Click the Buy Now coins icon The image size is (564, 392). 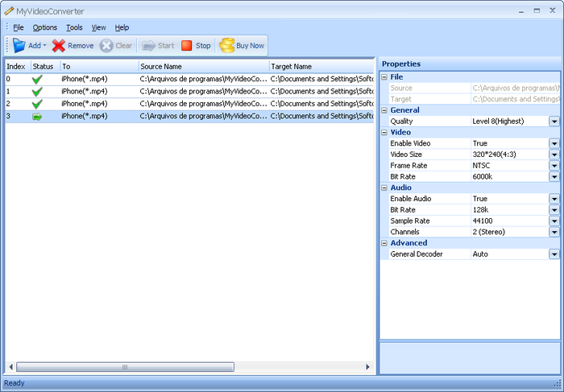coord(227,46)
